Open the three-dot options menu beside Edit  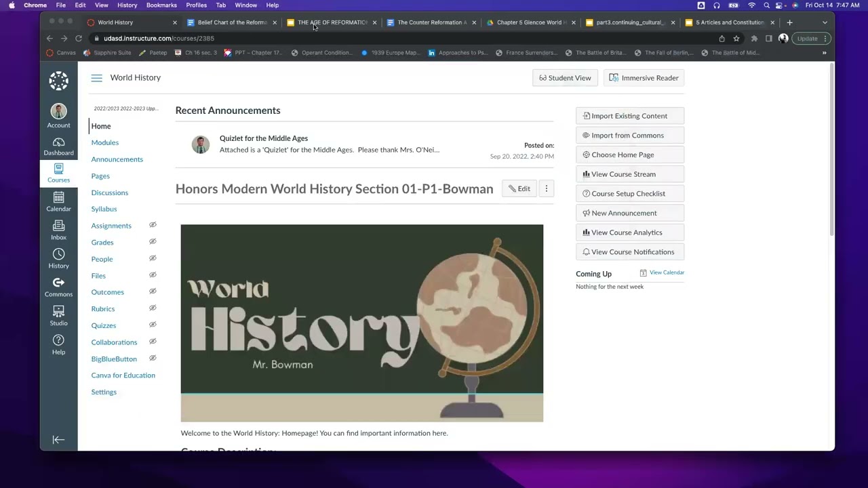[x=546, y=189]
